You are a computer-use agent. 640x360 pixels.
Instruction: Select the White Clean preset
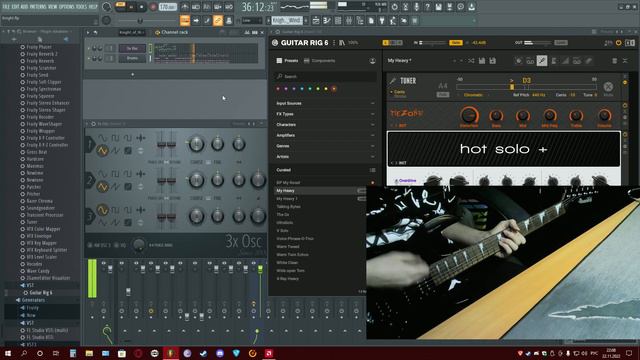click(287, 262)
